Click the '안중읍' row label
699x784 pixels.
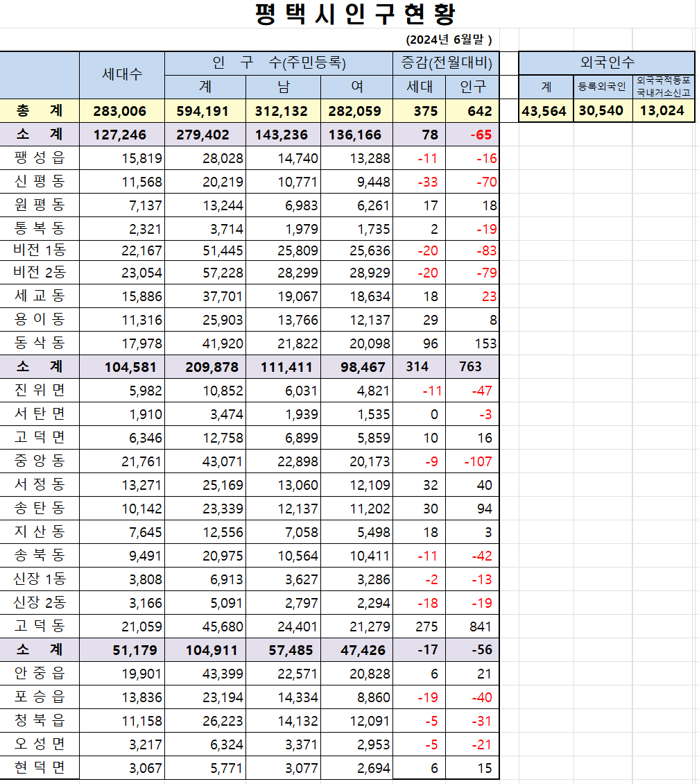coord(40,674)
